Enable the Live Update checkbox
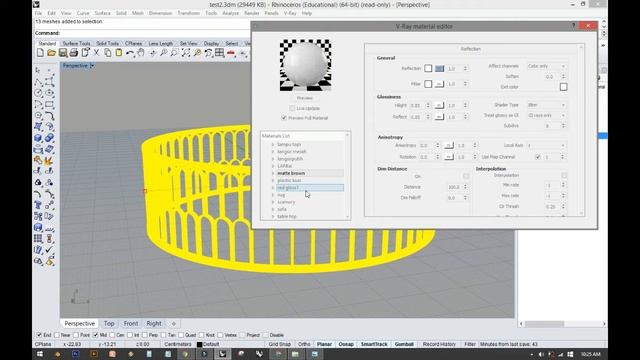 (x=292, y=108)
